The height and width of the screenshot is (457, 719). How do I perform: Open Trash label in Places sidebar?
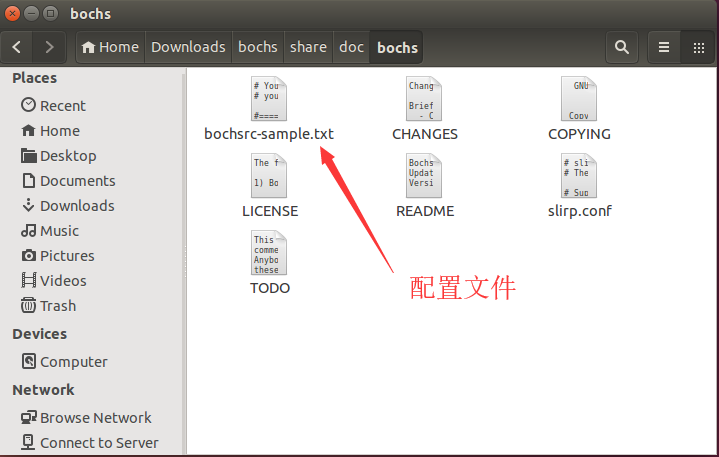[58, 306]
